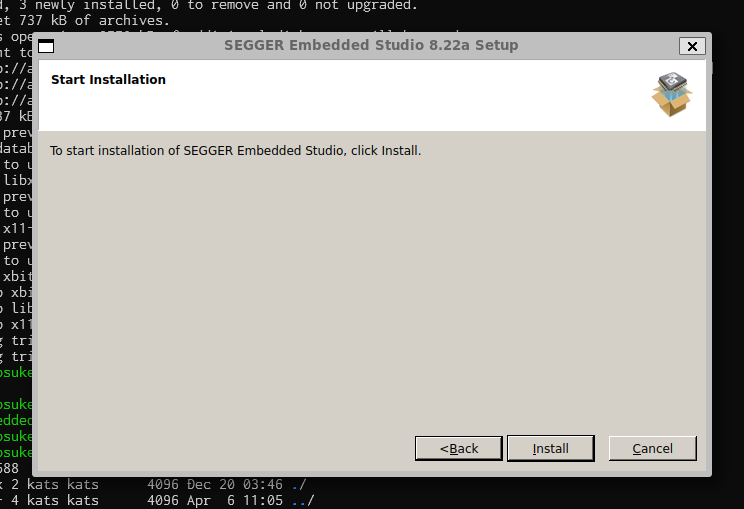The height and width of the screenshot is (509, 744).
Task: Open the window menu icon in the title bar
Action: click(46, 46)
